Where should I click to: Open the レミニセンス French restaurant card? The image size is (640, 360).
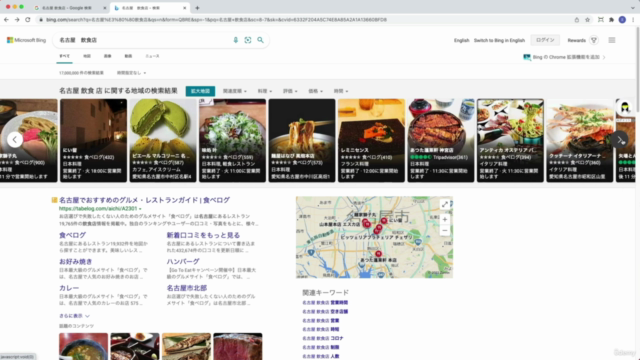click(x=371, y=140)
